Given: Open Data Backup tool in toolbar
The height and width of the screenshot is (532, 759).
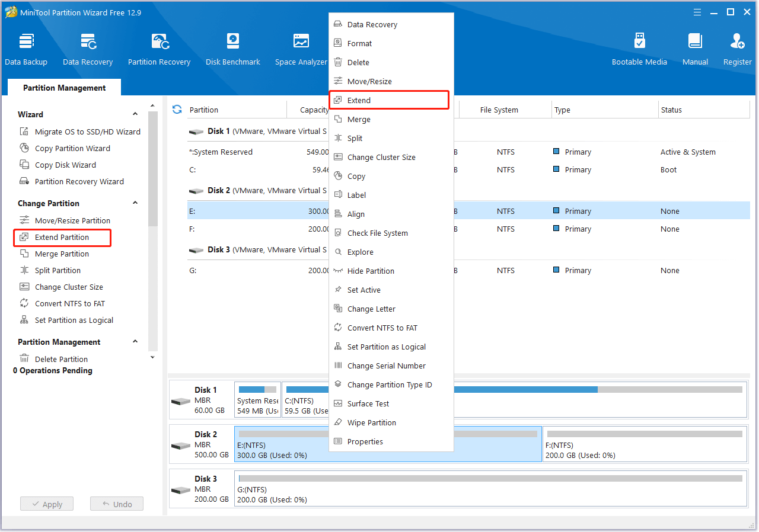Looking at the screenshot, I should click(x=26, y=50).
